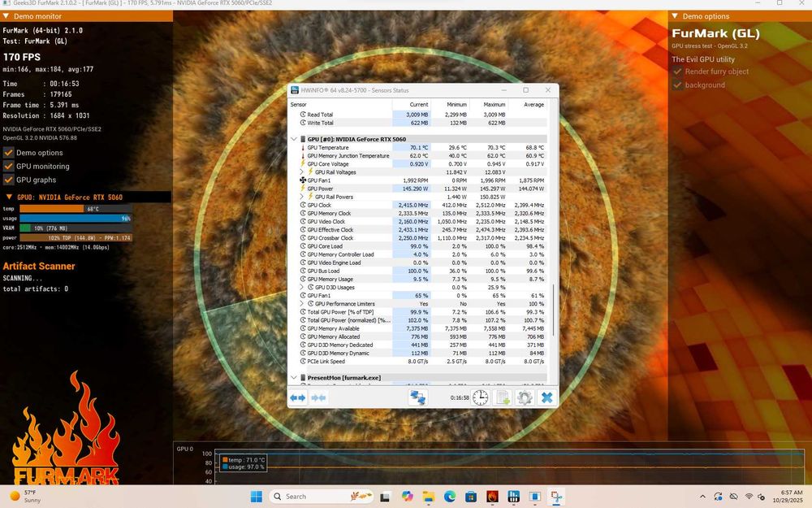The height and width of the screenshot is (508, 812).
Task: Expand GPU Performance Limiters row
Action: click(x=301, y=304)
